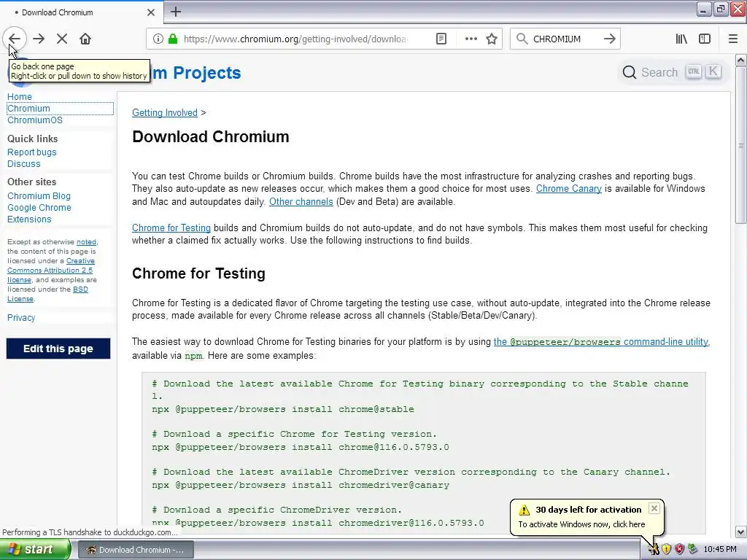Viewport: 747px width, 560px height.
Task: Open the @puppeteer/browsers command-line utility link
Action: (601, 341)
